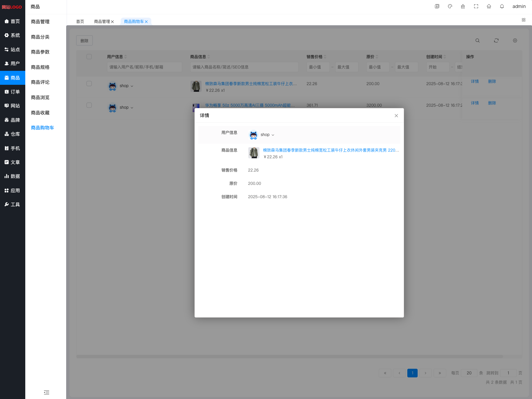
Task: Click the search icon above table
Action: (x=477, y=41)
